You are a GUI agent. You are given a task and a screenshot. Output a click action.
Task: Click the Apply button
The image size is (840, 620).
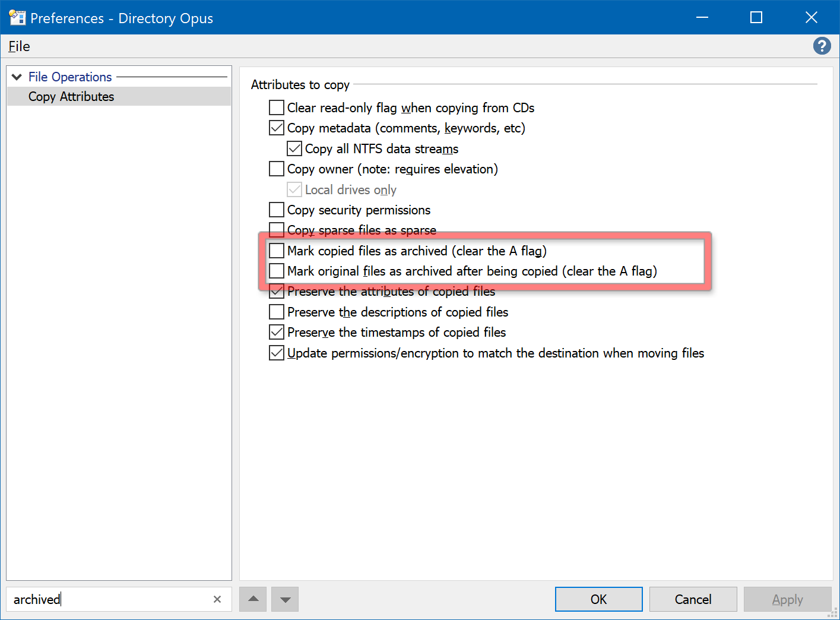(787, 599)
